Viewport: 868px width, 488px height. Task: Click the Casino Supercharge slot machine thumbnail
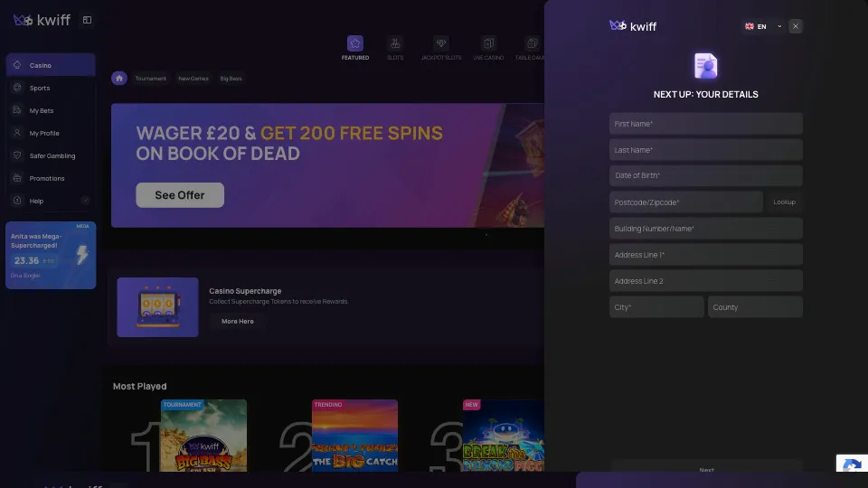pos(157,307)
